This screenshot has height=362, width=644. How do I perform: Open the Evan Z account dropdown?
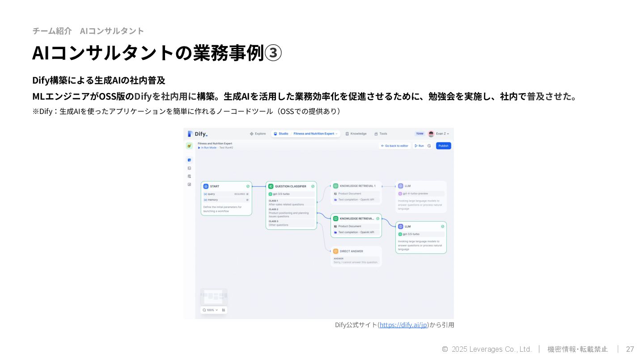coord(448,134)
